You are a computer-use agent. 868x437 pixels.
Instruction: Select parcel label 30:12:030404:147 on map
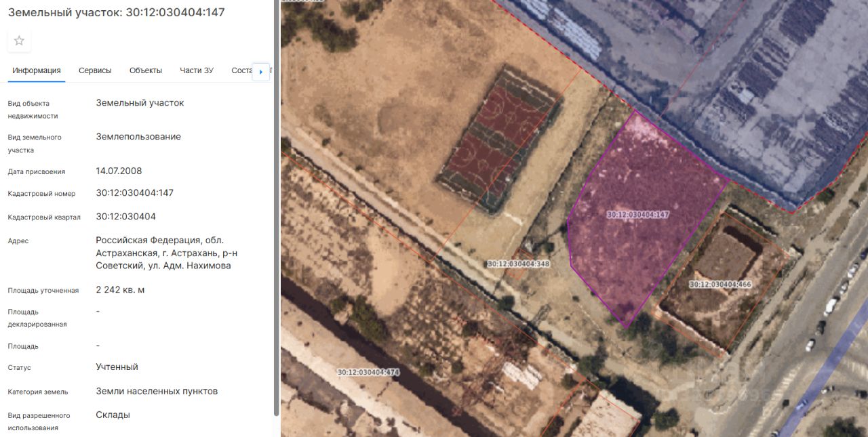638,214
